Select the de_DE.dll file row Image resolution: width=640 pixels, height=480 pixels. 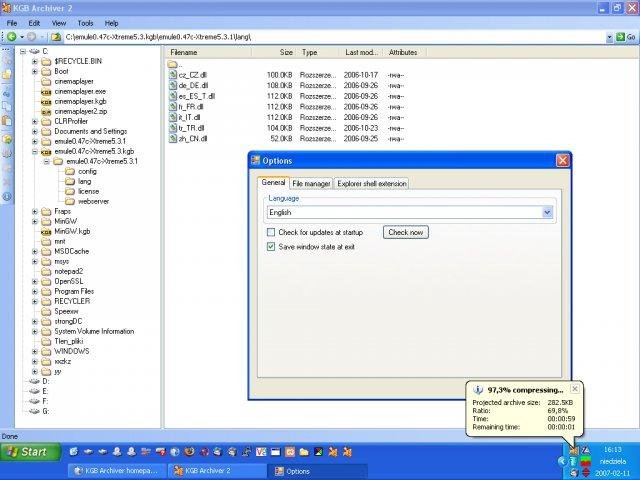pos(286,86)
